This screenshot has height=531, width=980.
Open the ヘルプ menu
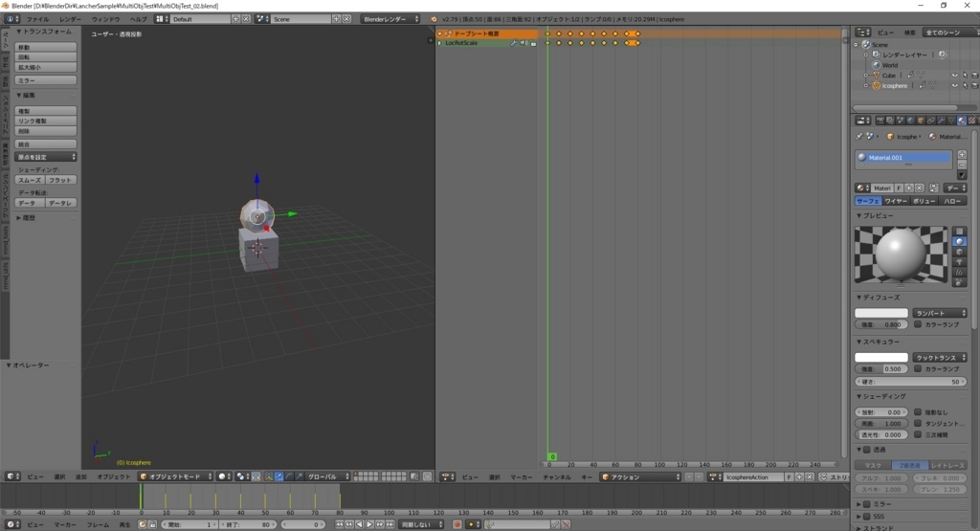point(138,19)
